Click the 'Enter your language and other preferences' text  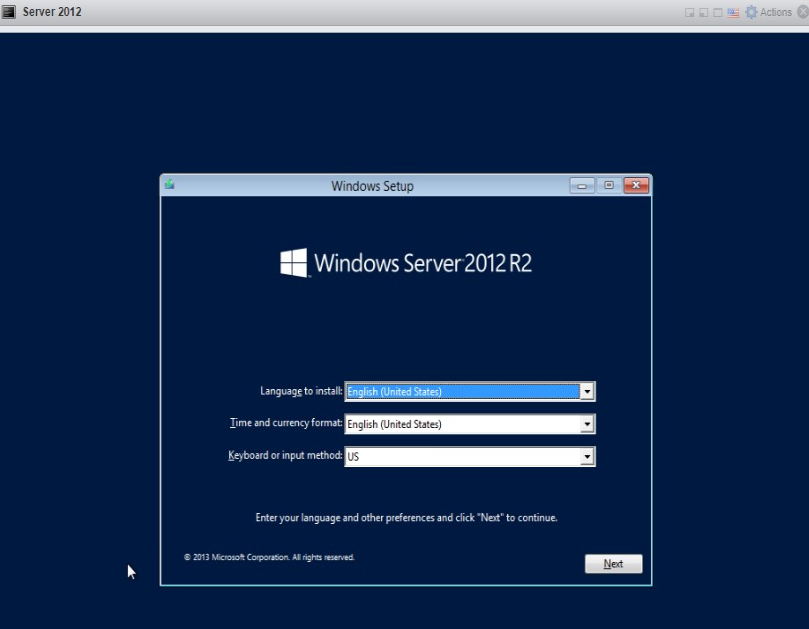coord(407,518)
